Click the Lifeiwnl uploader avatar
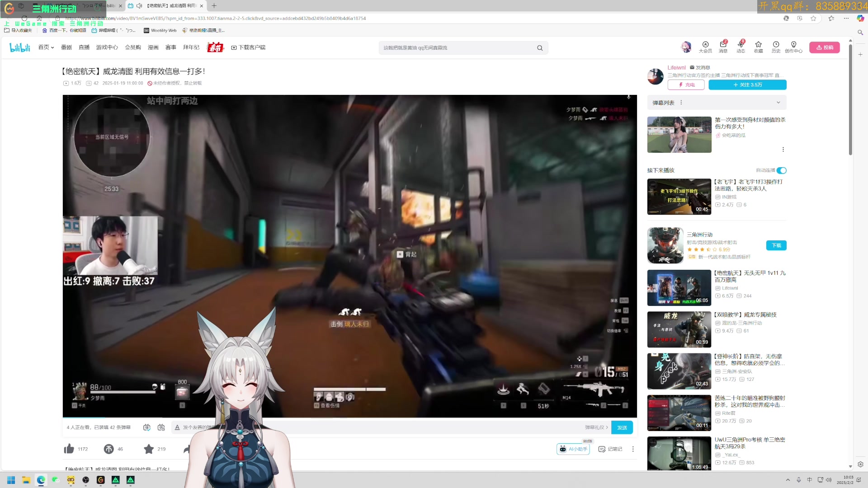This screenshot has width=868, height=488. click(656, 76)
